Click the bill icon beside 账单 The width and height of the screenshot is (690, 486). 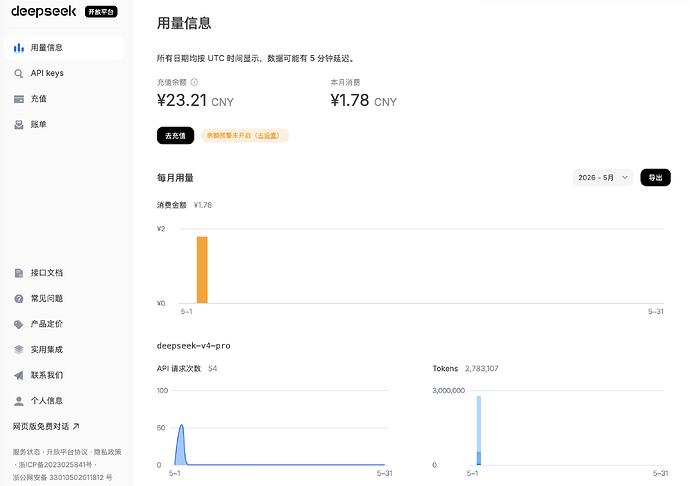click(18, 125)
